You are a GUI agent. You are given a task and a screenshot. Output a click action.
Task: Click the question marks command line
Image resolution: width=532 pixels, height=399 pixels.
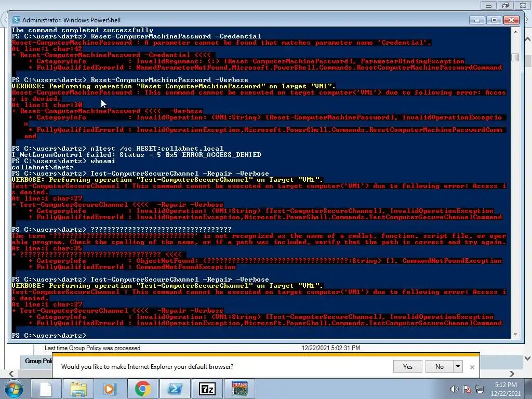122,230
